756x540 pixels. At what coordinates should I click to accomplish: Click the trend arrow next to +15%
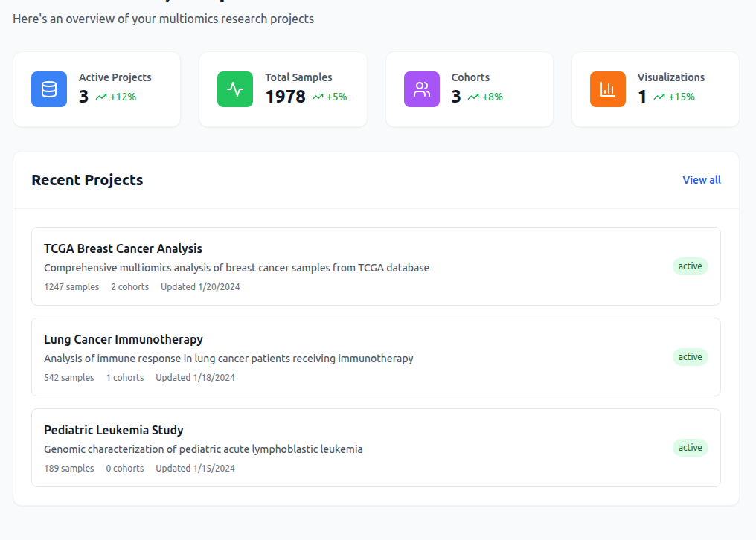coord(659,97)
